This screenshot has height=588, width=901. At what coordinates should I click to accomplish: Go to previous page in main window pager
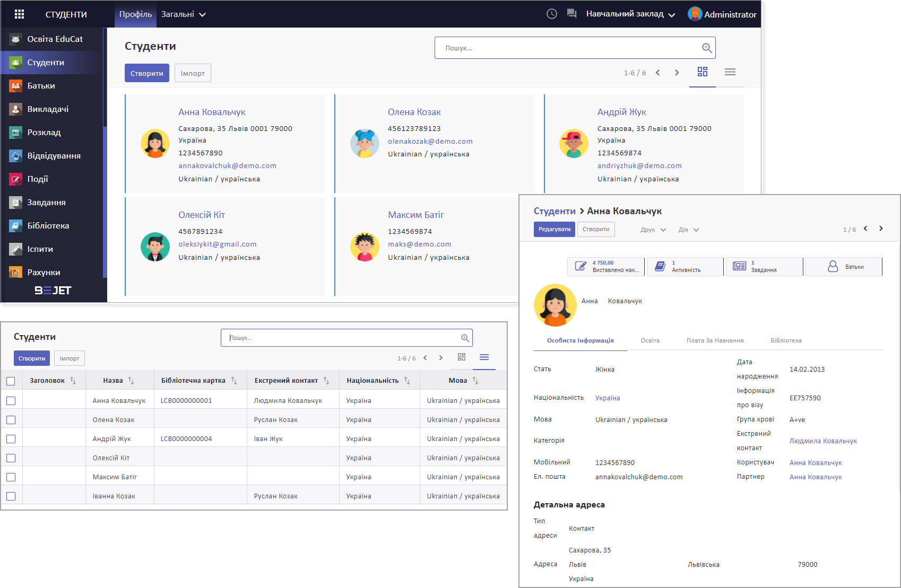pos(657,73)
